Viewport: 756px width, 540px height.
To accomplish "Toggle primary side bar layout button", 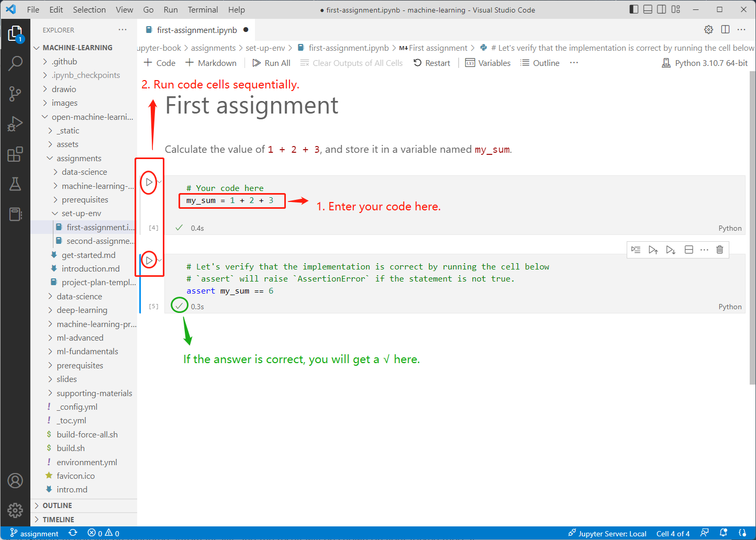I will (634, 9).
